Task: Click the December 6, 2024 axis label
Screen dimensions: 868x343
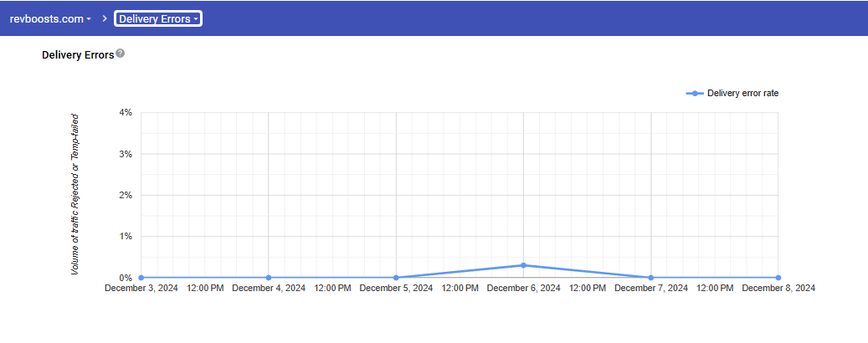Action: (x=523, y=288)
